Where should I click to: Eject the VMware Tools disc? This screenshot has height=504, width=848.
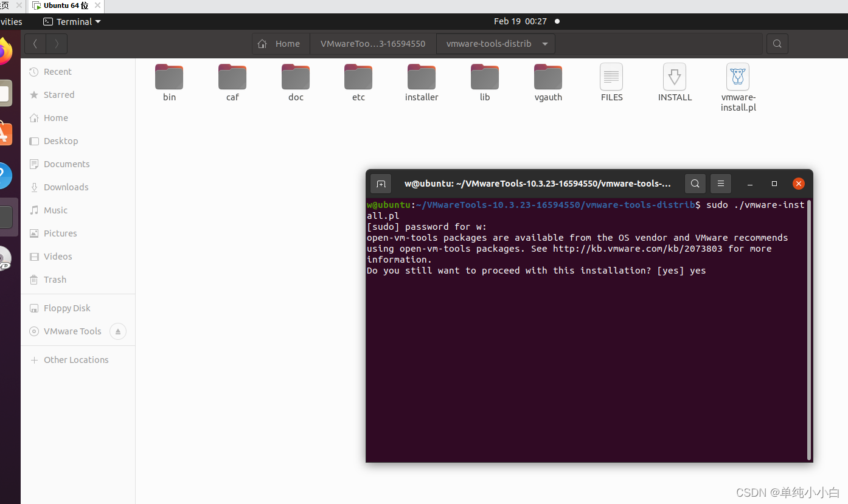[x=118, y=331]
